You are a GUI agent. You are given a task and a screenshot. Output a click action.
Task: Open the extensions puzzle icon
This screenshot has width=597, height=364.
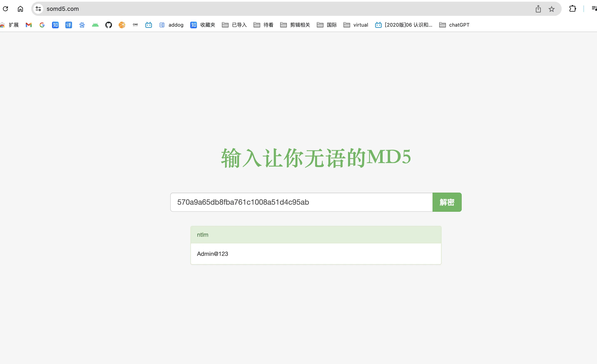click(572, 9)
